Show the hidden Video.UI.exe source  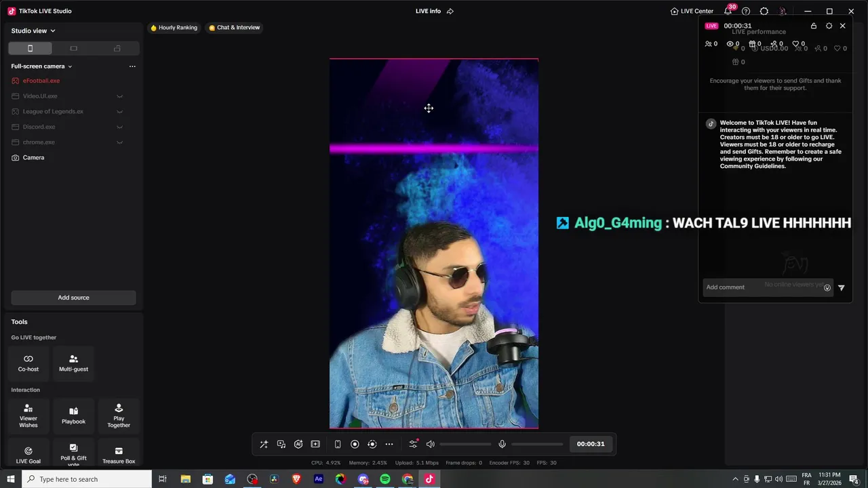[x=120, y=96]
